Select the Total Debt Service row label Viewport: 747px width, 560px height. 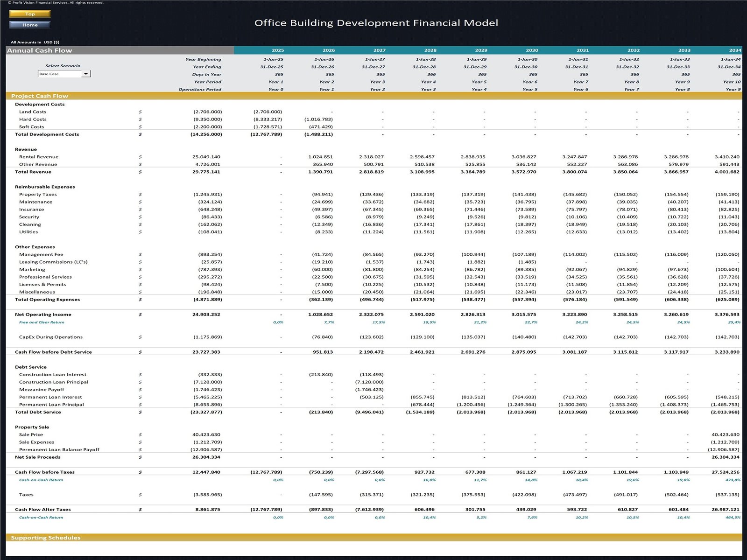(38, 412)
